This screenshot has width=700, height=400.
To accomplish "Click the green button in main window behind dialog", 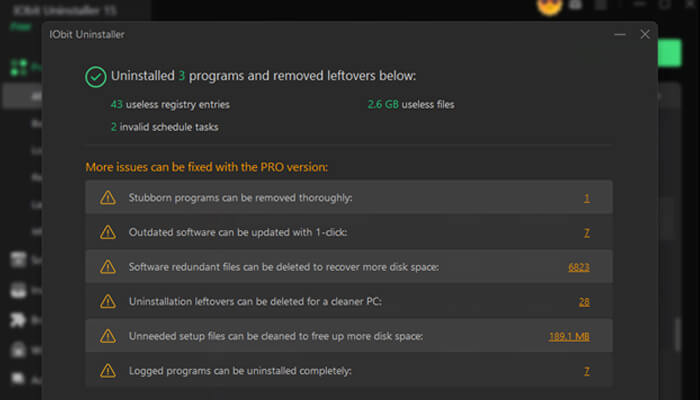I will pyautogui.click(x=670, y=53).
